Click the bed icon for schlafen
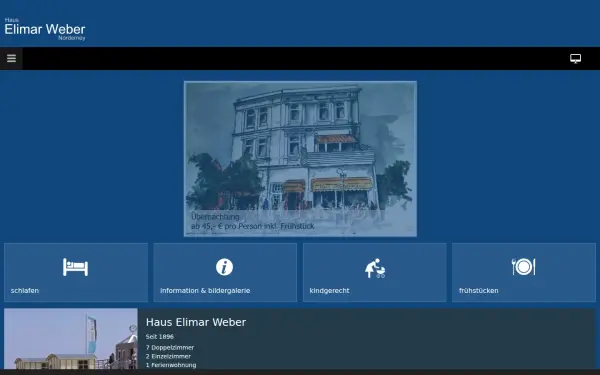 click(x=75, y=267)
